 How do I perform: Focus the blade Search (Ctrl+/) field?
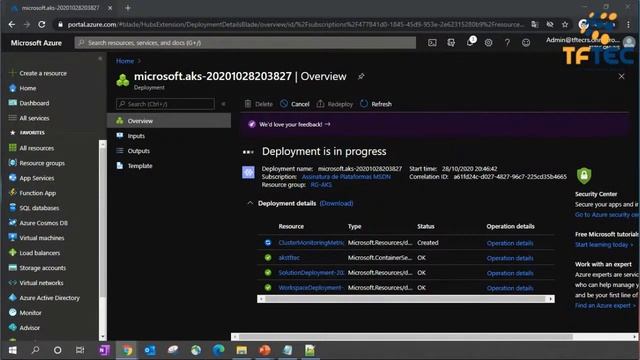coord(165,104)
